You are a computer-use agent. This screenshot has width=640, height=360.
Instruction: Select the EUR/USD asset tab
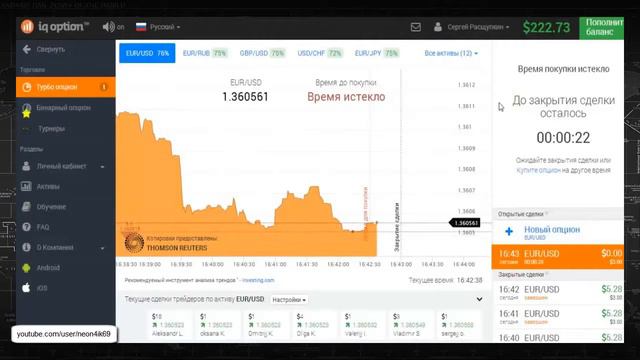[147, 53]
